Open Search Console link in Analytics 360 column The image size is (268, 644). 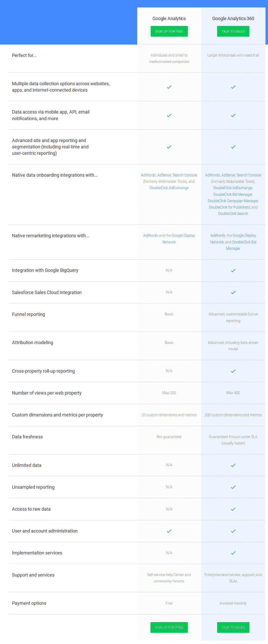pos(249,175)
